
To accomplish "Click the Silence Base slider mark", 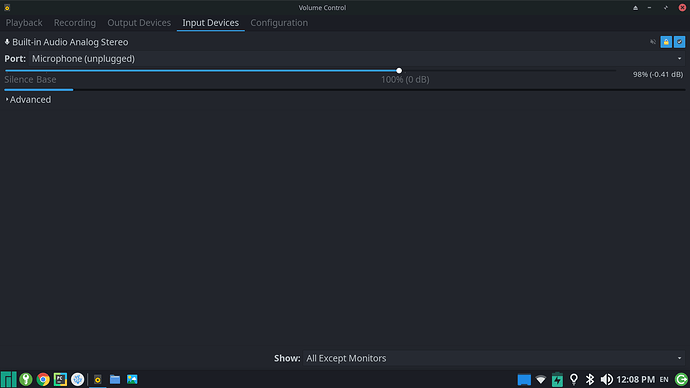I will click(30, 80).
